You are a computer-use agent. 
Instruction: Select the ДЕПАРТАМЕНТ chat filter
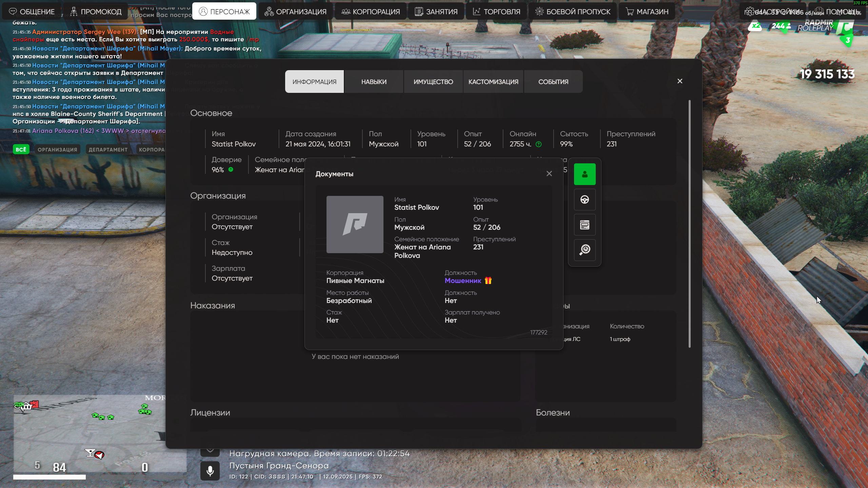(x=108, y=149)
